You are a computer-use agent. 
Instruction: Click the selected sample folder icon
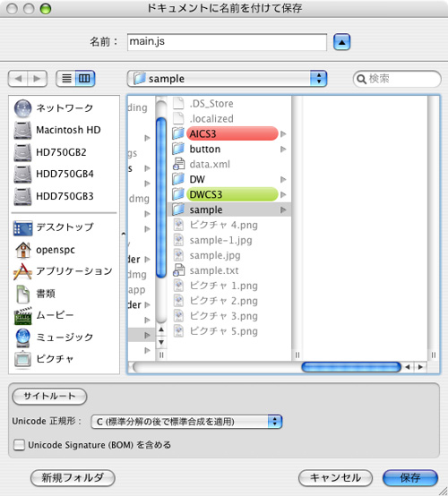[178, 210]
